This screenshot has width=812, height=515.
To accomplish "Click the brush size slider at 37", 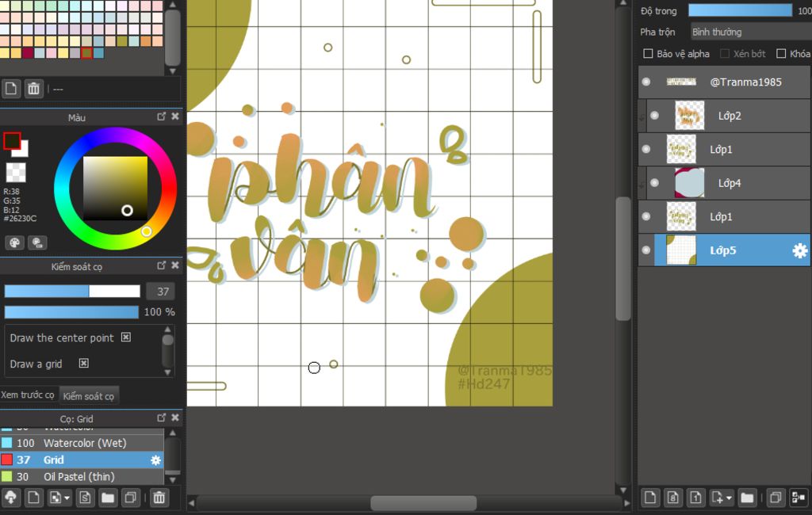I will [72, 292].
